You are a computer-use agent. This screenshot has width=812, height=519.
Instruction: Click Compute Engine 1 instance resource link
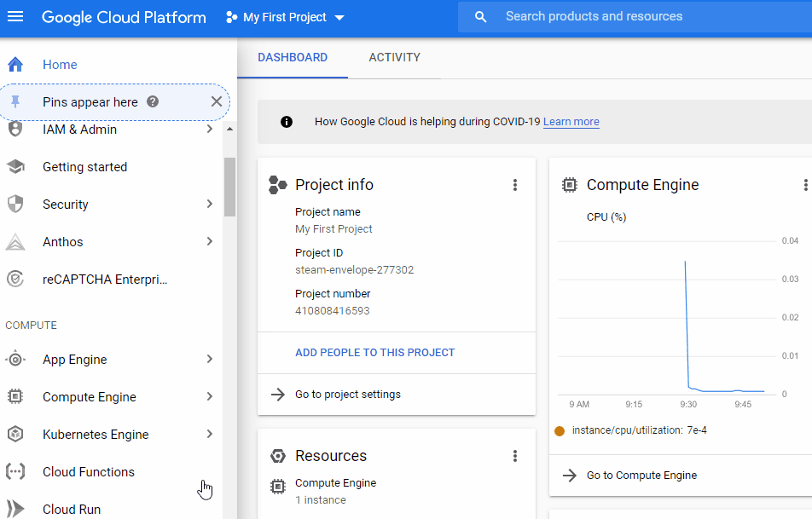tap(335, 491)
